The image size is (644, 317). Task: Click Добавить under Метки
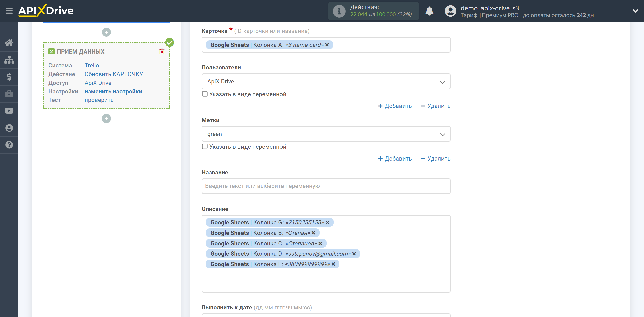click(x=395, y=158)
